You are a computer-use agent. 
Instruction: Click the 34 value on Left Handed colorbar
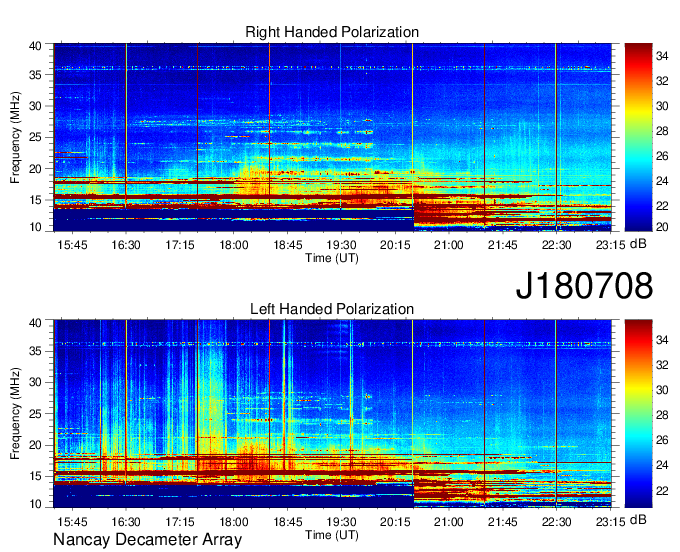662,340
